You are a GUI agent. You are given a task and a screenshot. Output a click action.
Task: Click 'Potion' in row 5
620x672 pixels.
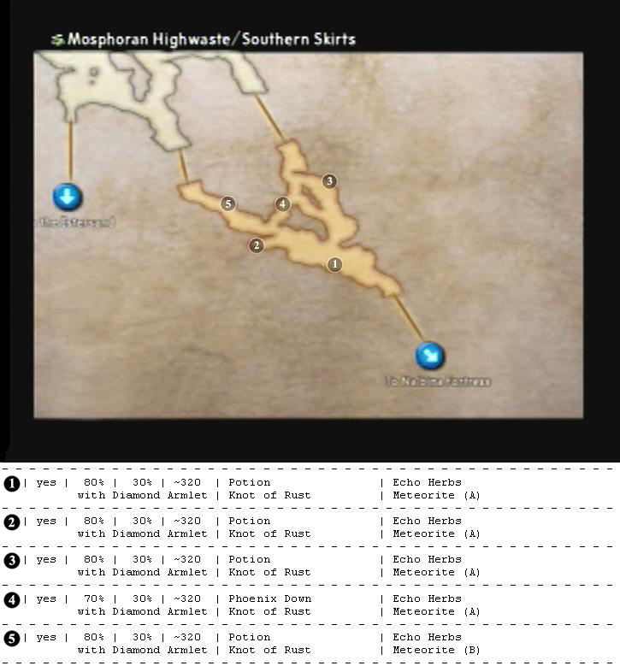[x=250, y=637]
